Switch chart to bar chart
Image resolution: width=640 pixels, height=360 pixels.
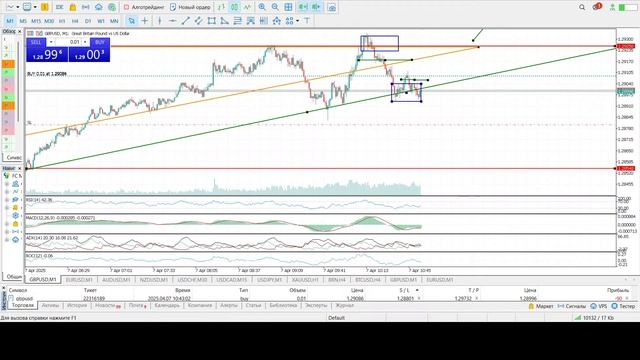(221, 7)
